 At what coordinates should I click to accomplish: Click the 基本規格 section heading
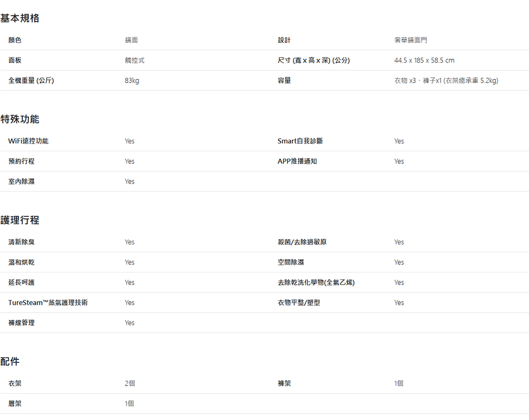[20, 19]
